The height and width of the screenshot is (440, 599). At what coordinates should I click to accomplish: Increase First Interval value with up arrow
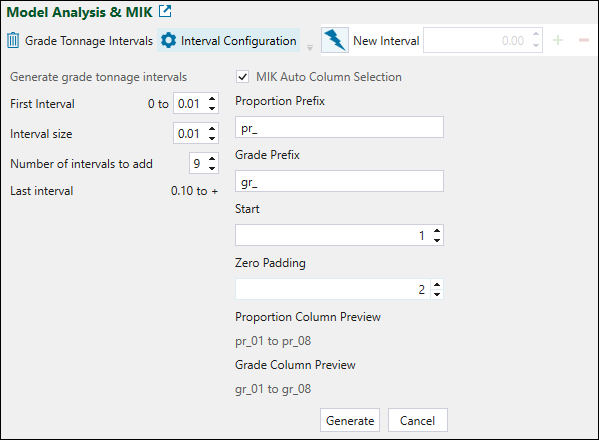pyautogui.click(x=212, y=99)
